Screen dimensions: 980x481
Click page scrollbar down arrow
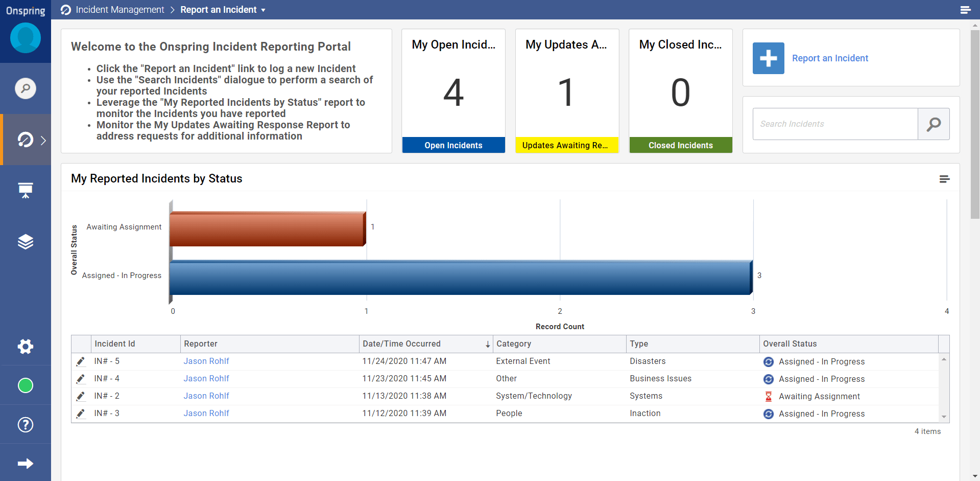coord(975,476)
